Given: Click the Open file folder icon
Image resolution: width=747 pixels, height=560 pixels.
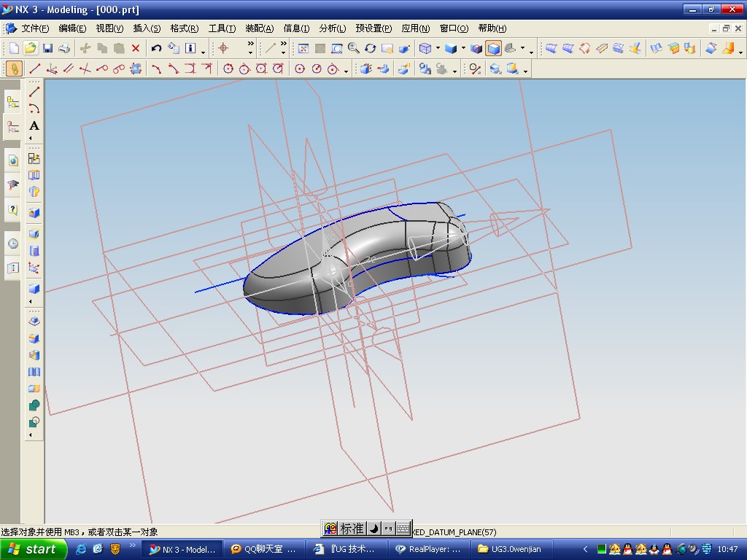Looking at the screenshot, I should 31,48.
